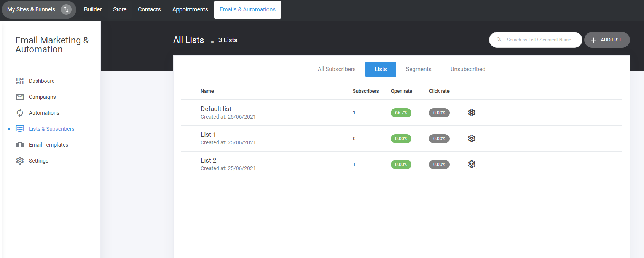The height and width of the screenshot is (258, 644).
Task: Open the Unsubscribed tab
Action: [x=468, y=69]
